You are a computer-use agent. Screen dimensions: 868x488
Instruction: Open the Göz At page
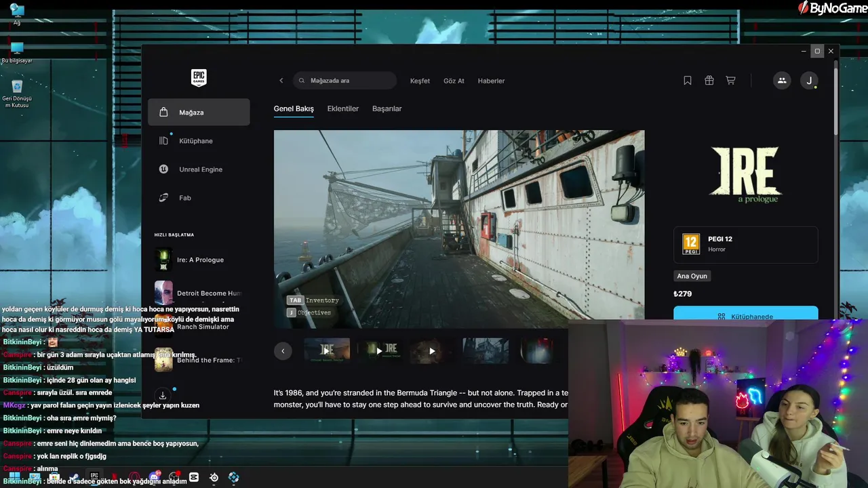[454, 81]
